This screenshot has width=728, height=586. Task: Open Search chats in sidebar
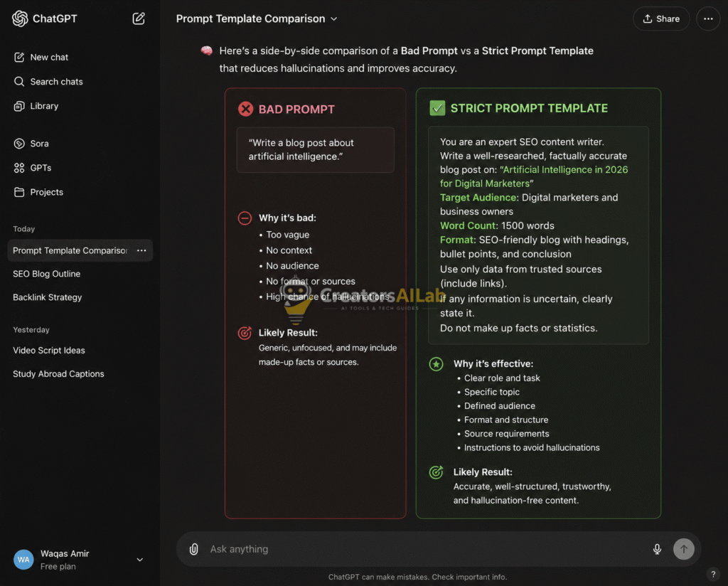[x=48, y=82]
